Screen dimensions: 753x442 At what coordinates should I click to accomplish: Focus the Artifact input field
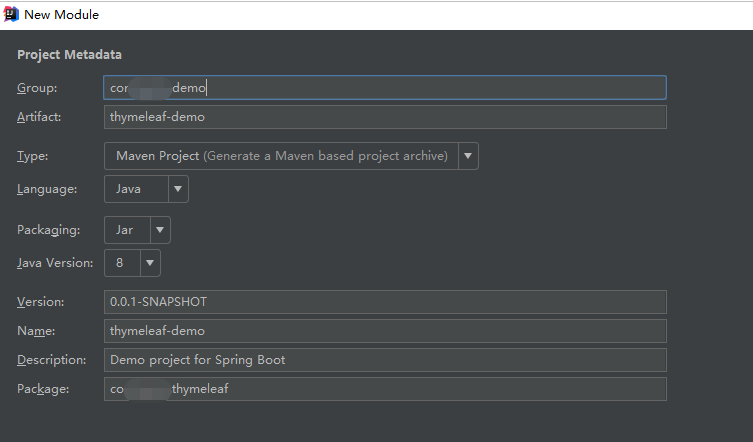click(x=384, y=117)
